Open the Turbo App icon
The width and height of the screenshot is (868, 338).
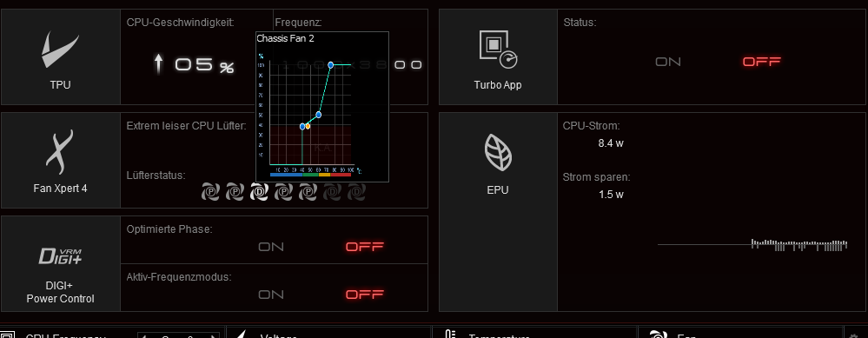pos(498,50)
